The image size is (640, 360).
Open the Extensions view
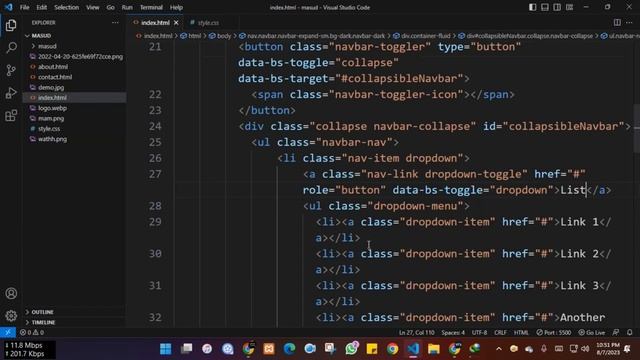11,116
